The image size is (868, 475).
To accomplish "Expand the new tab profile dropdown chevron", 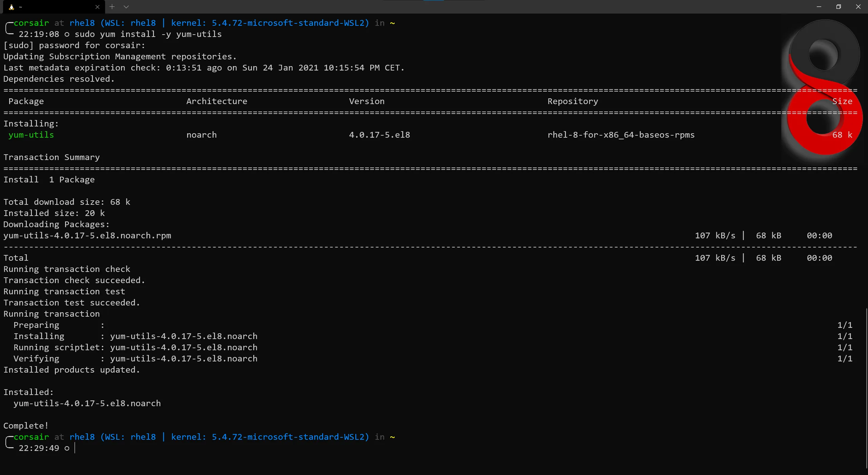I will pyautogui.click(x=126, y=7).
